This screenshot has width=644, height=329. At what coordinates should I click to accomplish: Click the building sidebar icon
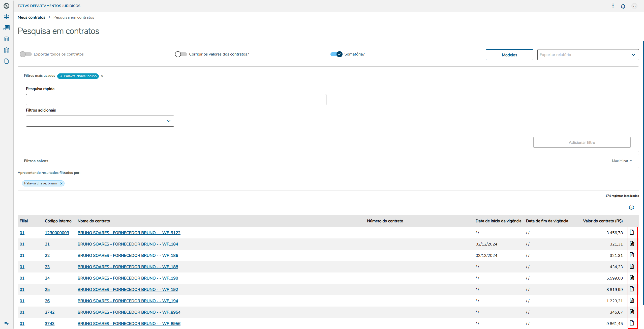(x=7, y=50)
